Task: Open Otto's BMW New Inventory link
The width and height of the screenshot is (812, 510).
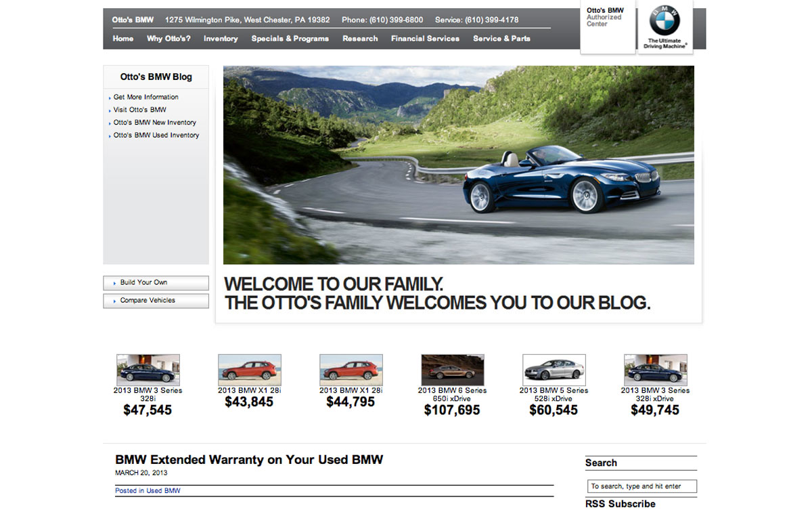Action: [x=154, y=123]
